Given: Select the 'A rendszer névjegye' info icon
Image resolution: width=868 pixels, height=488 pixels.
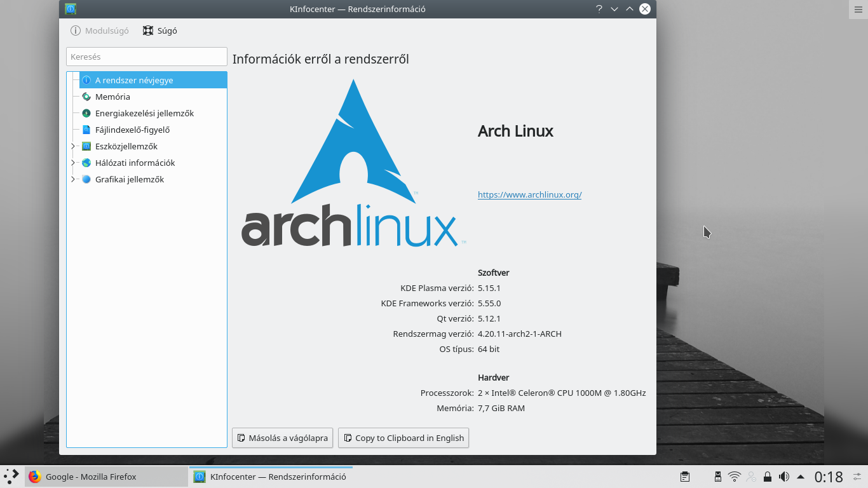Looking at the screenshot, I should 86,80.
